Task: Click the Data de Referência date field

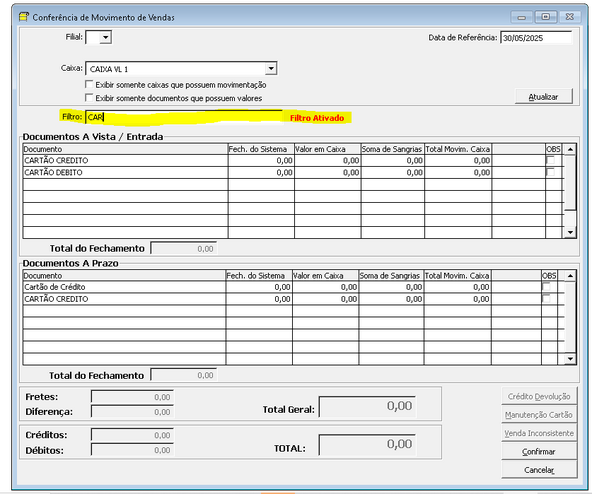Action: pyautogui.click(x=536, y=38)
